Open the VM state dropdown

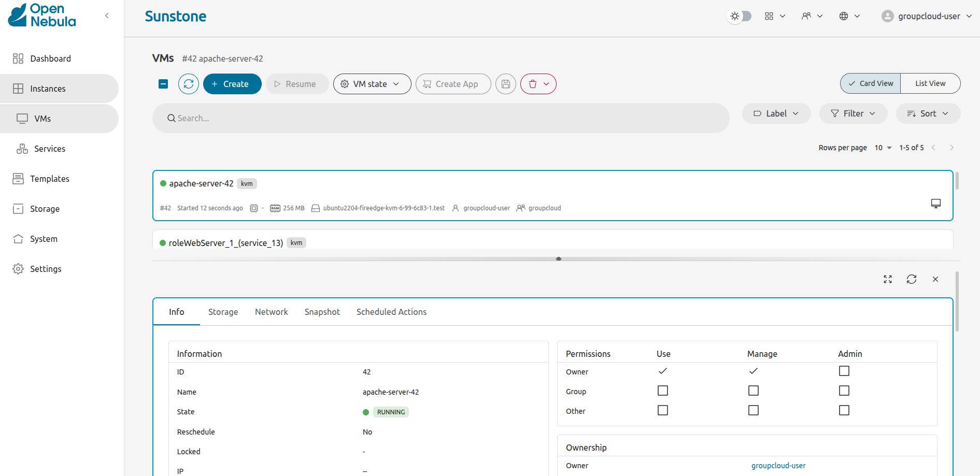click(x=372, y=83)
